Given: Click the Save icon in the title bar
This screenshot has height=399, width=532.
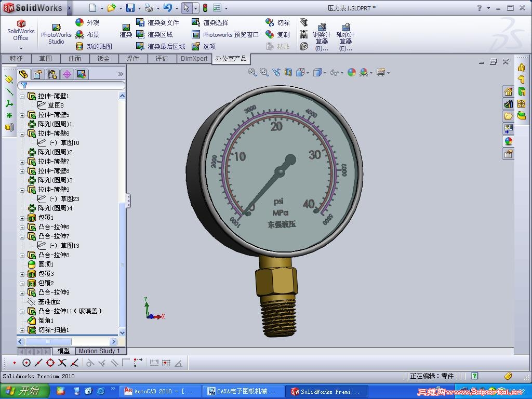Looking at the screenshot, I should [x=130, y=8].
